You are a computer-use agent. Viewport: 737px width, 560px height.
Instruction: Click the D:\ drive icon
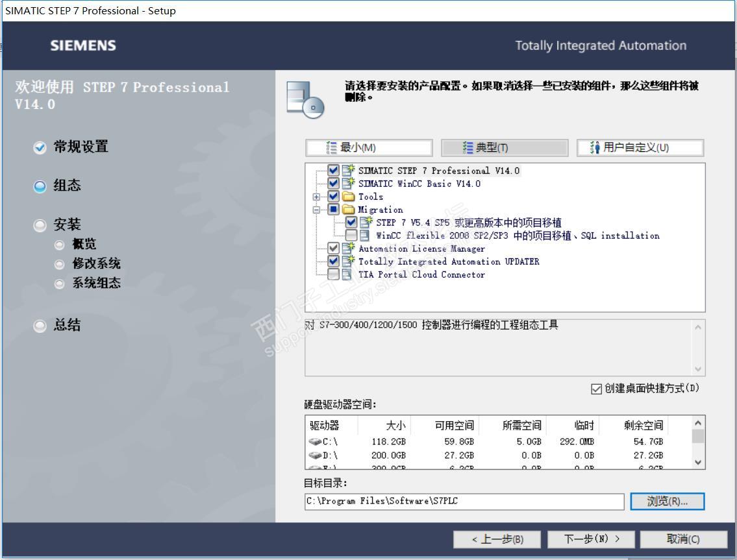[x=315, y=456]
